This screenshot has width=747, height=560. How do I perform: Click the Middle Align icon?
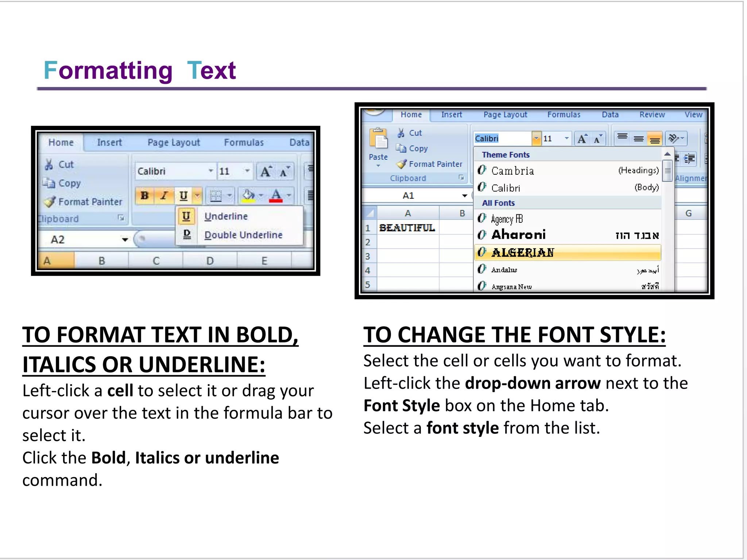click(x=639, y=138)
